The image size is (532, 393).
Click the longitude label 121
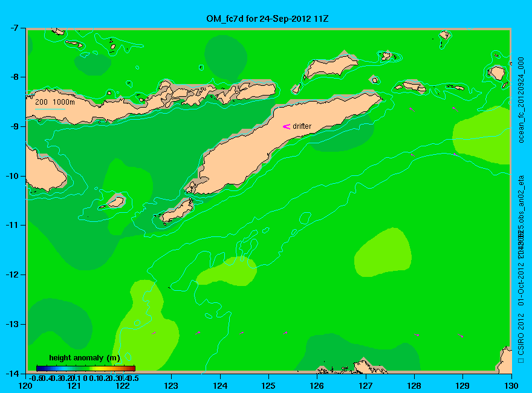point(74,386)
